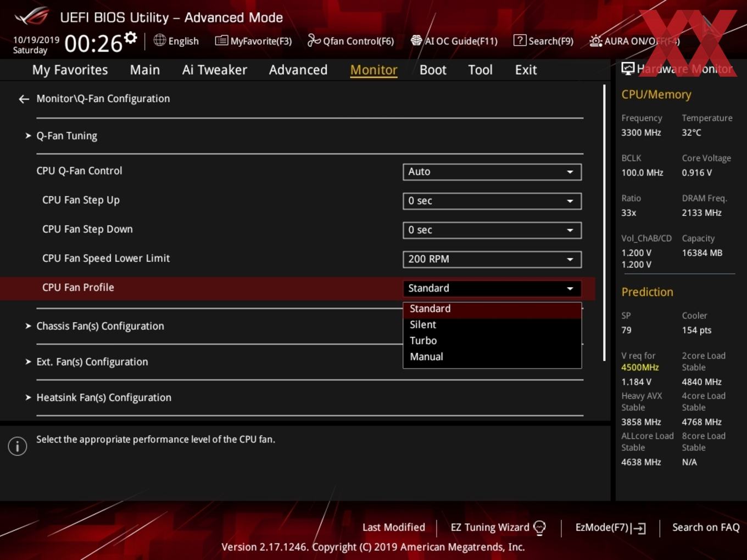Switch to Advanced tab
This screenshot has width=747, height=560.
coord(298,70)
